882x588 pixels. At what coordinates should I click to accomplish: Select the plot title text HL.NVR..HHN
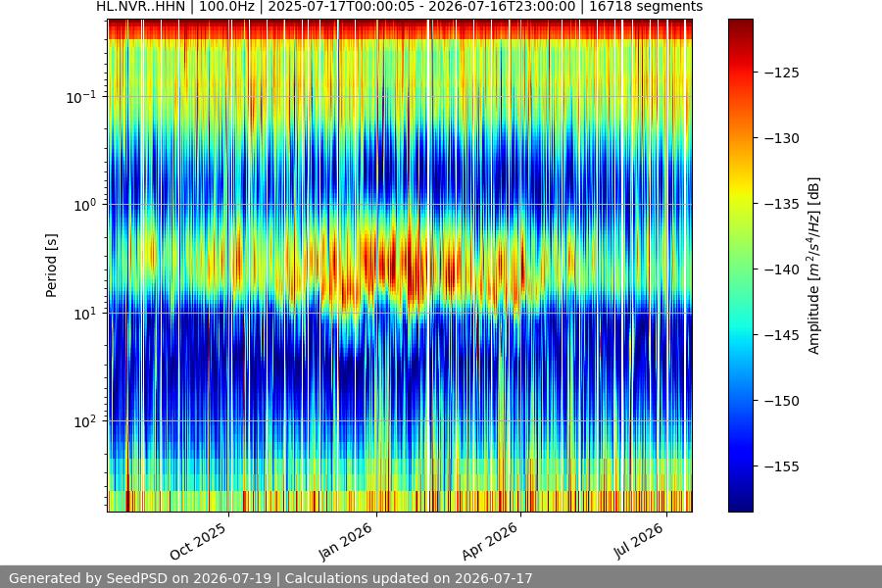click(140, 7)
